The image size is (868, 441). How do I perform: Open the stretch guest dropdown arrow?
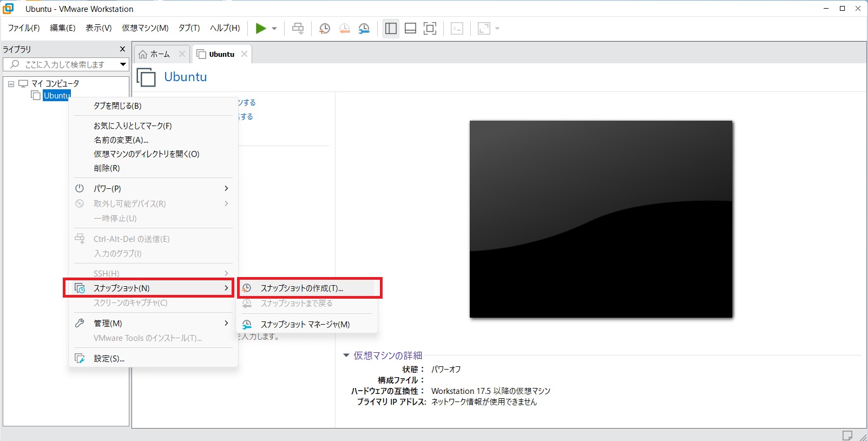497,29
